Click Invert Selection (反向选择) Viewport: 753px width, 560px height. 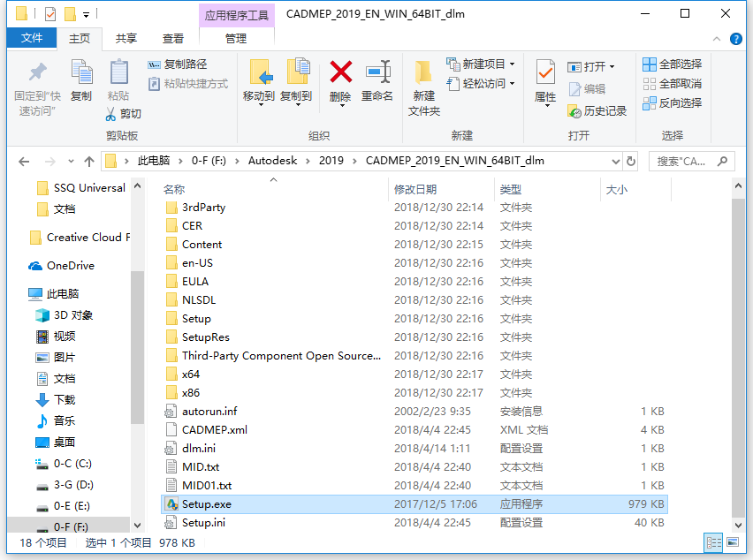coord(672,103)
